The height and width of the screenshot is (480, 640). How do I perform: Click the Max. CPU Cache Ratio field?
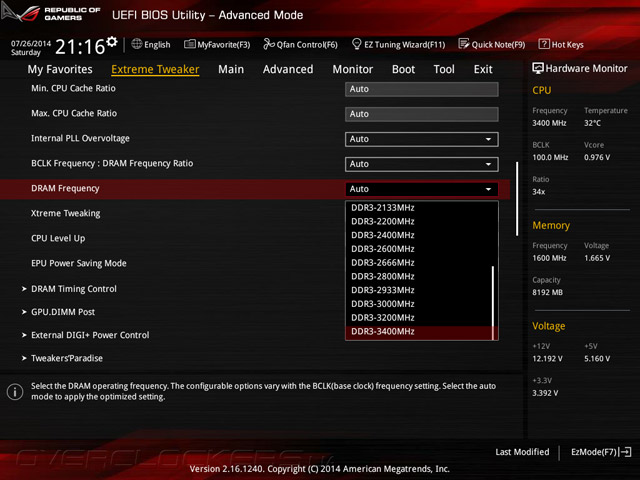tap(422, 114)
